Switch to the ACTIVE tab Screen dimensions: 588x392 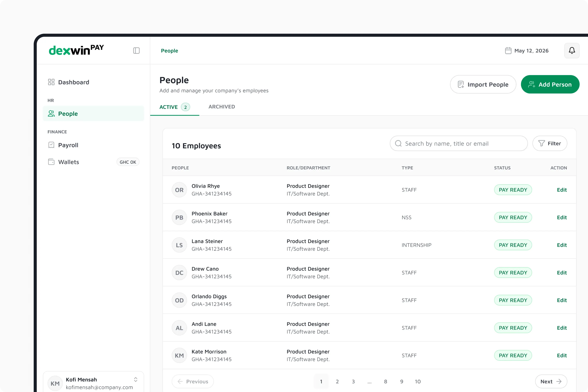click(x=175, y=107)
